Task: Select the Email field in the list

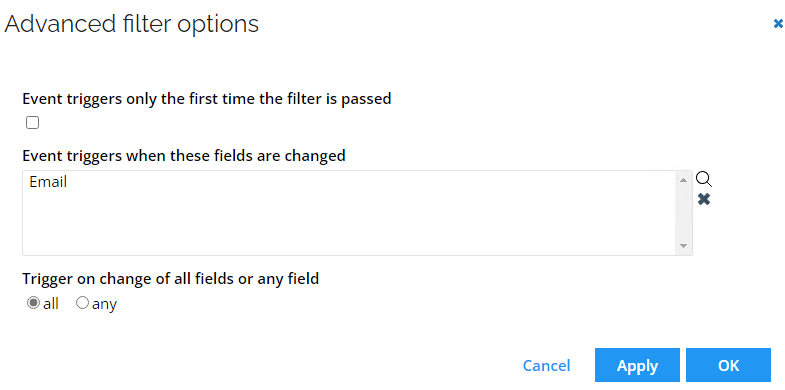Action: coord(48,182)
